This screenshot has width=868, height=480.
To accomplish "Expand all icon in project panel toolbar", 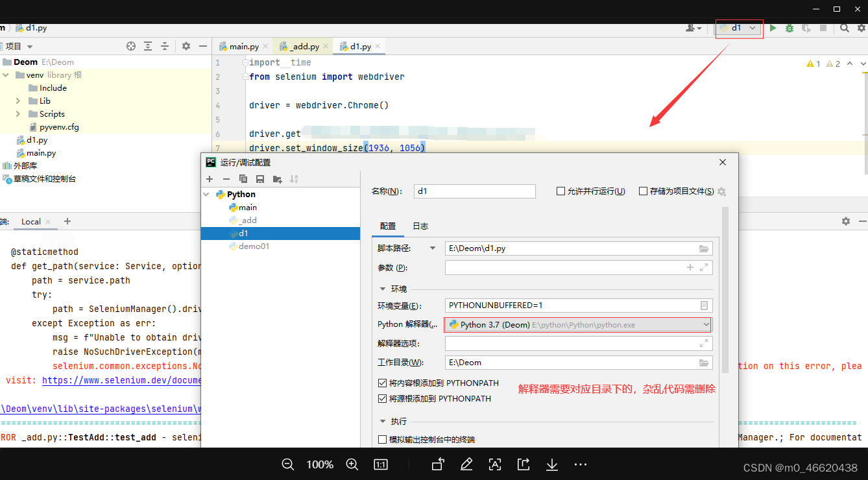I will click(148, 46).
